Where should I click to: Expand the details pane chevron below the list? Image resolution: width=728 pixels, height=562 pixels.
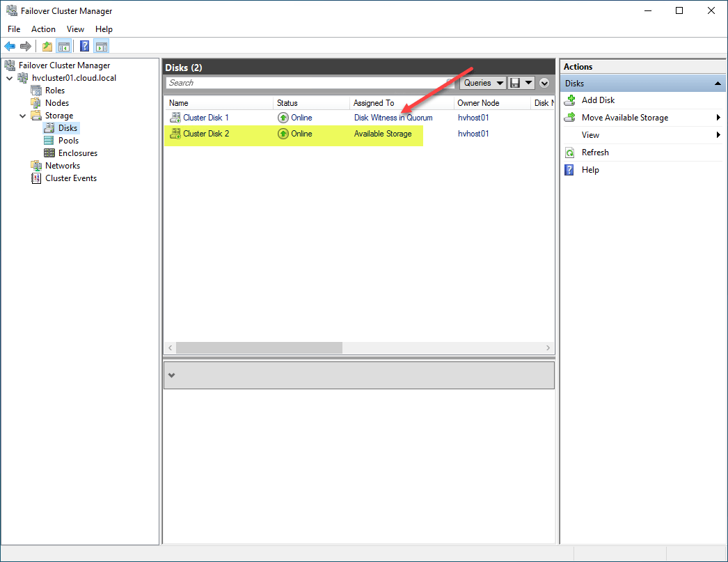pyautogui.click(x=171, y=375)
